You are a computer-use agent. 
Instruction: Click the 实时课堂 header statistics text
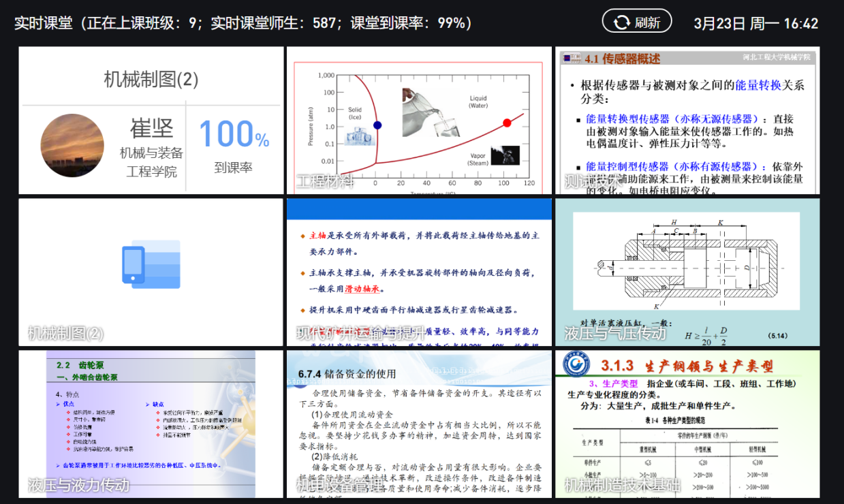click(243, 23)
